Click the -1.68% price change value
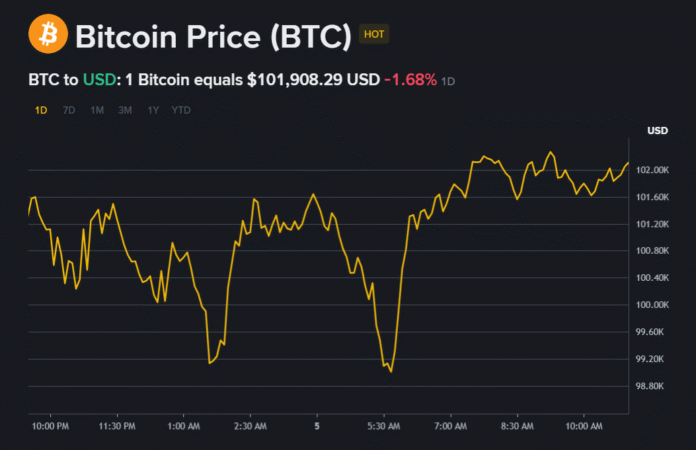 point(410,79)
